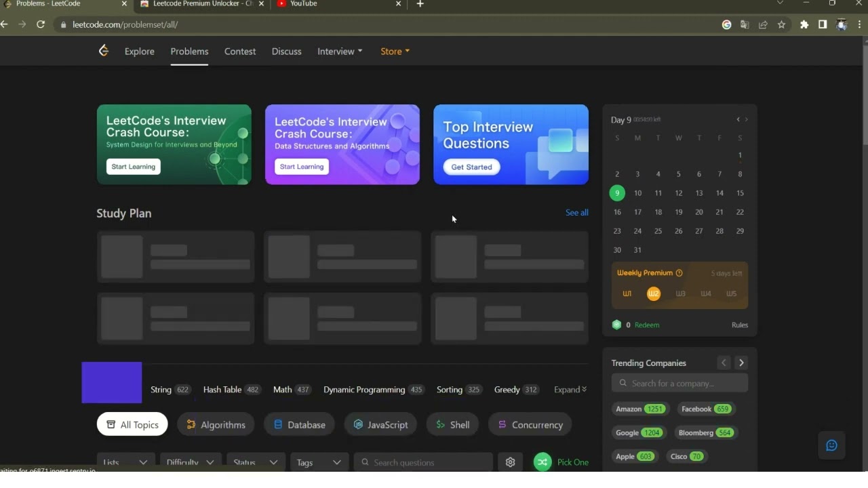Select the Algorithms category
The width and height of the screenshot is (868, 488).
point(216,424)
